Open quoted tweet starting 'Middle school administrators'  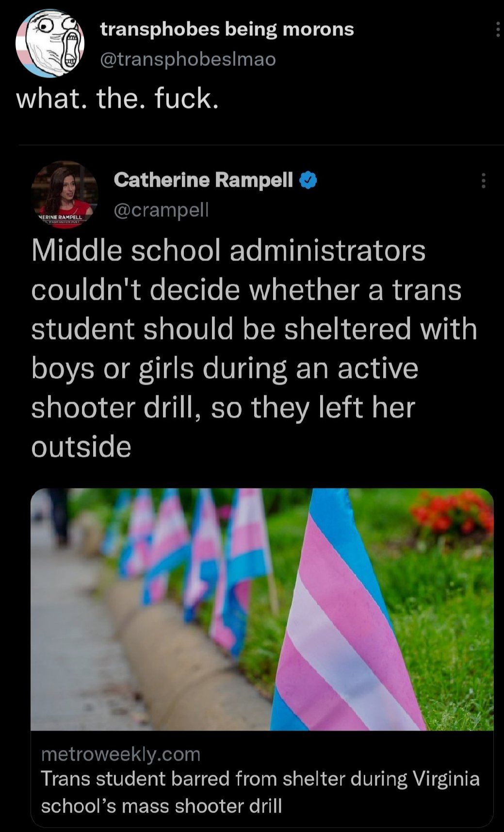[x=254, y=349]
